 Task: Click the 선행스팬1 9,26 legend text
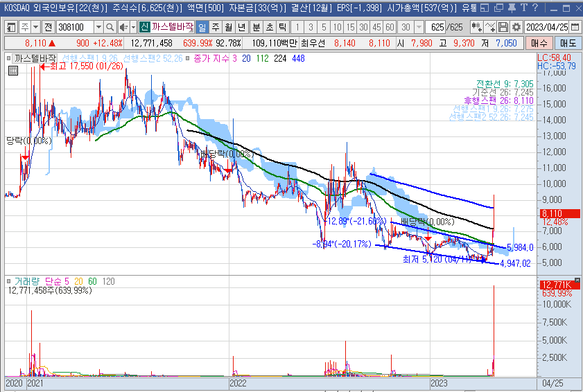point(89,58)
